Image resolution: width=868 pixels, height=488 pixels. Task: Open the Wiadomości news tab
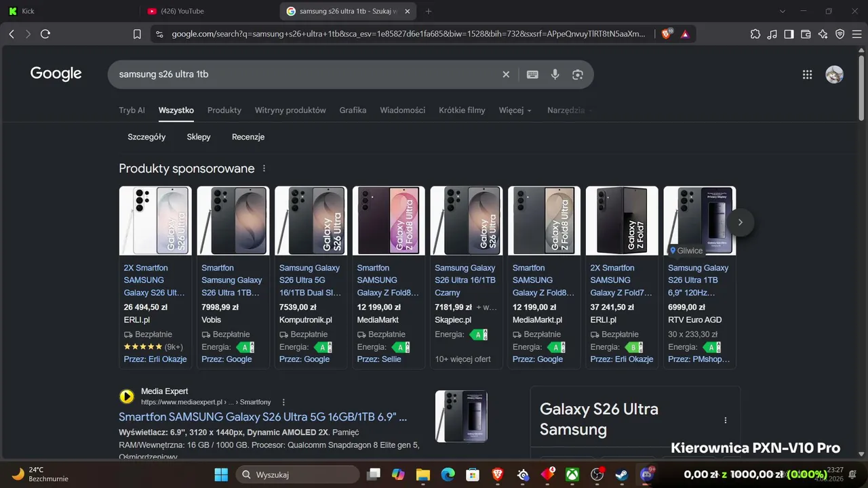403,110
